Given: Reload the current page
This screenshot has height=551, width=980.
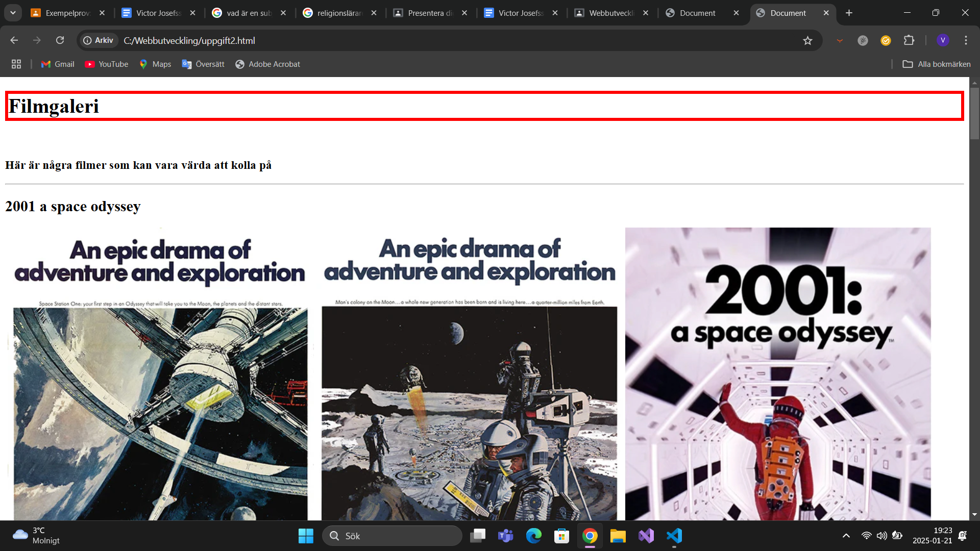Looking at the screenshot, I should coord(60,40).
